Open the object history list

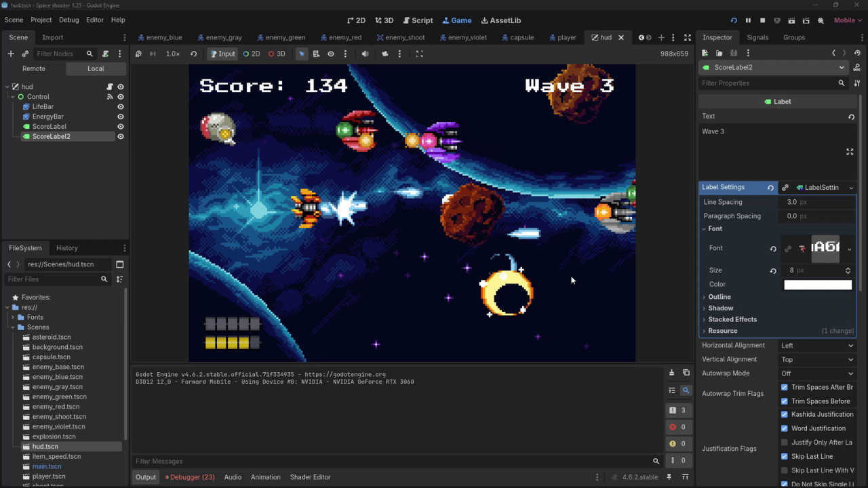tap(857, 53)
